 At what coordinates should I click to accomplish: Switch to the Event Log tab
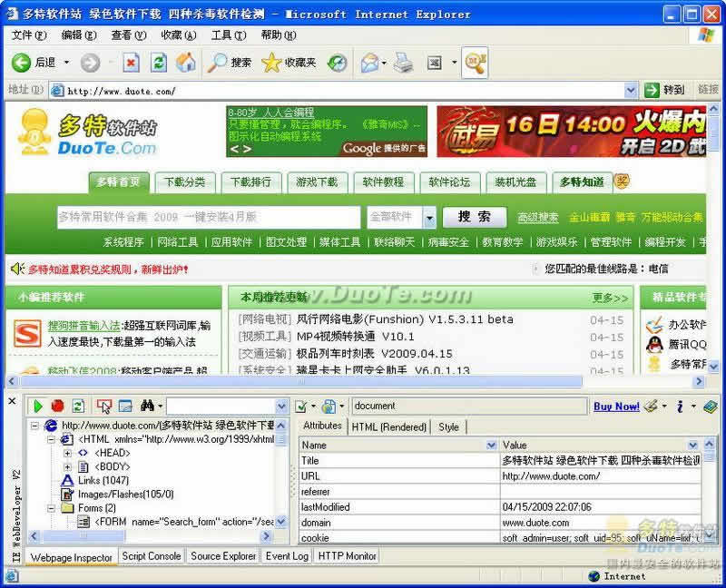[x=287, y=556]
